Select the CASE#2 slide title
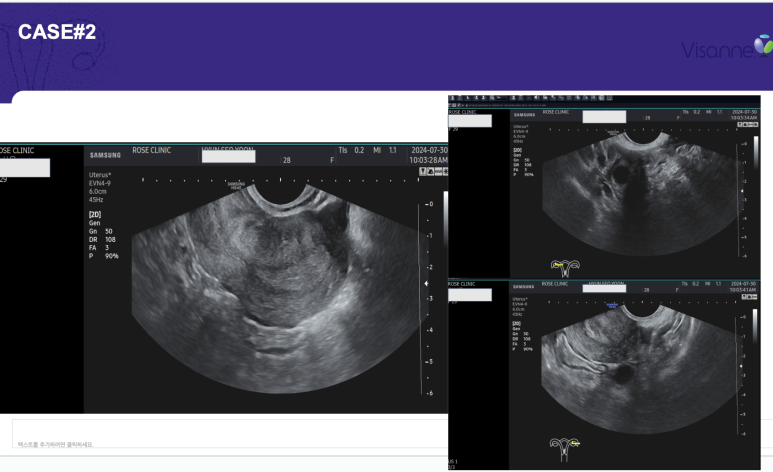Screen dimensions: 773x472 [57, 32]
